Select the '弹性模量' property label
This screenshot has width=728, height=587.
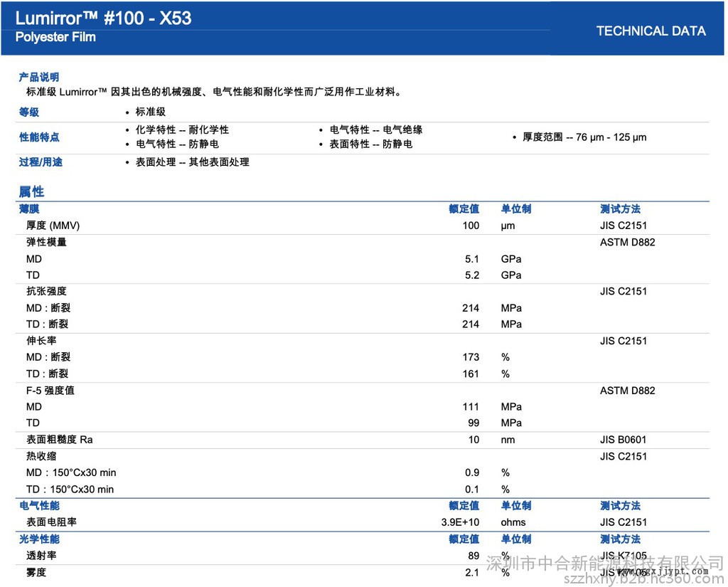tap(46, 242)
